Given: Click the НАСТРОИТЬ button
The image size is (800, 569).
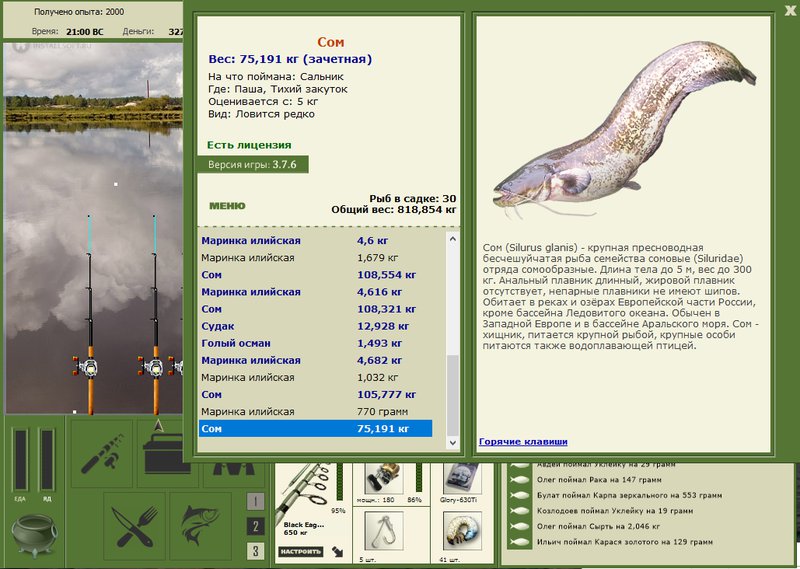Looking at the screenshot, I should (301, 552).
